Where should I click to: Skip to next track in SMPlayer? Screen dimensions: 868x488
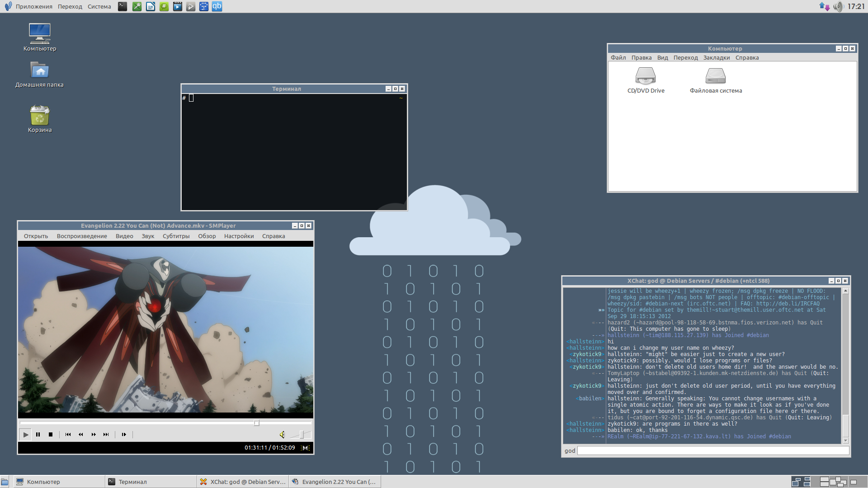(x=106, y=435)
